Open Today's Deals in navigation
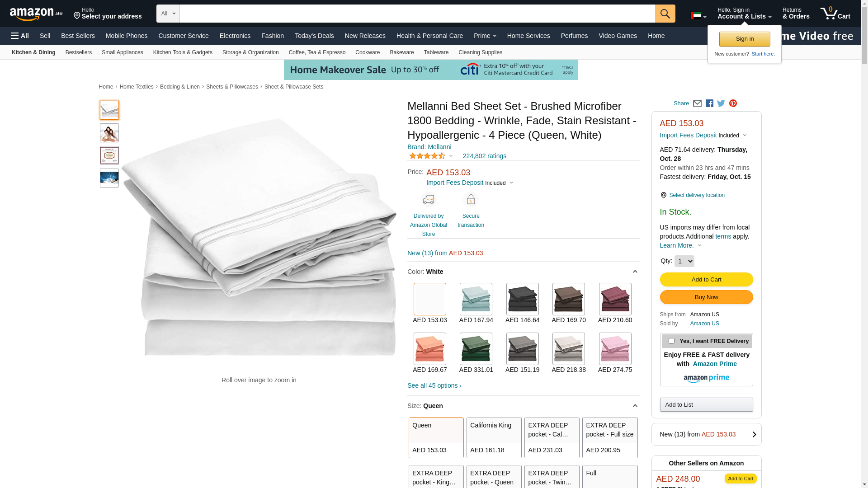Viewport: 868px width, 488px height. [x=314, y=36]
